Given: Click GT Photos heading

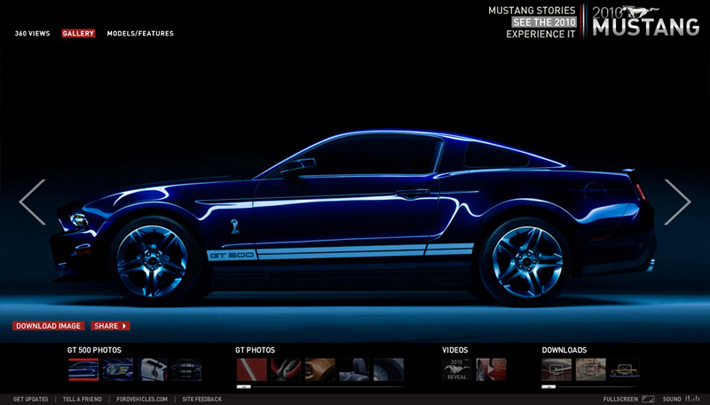Looking at the screenshot, I should click(x=255, y=350).
